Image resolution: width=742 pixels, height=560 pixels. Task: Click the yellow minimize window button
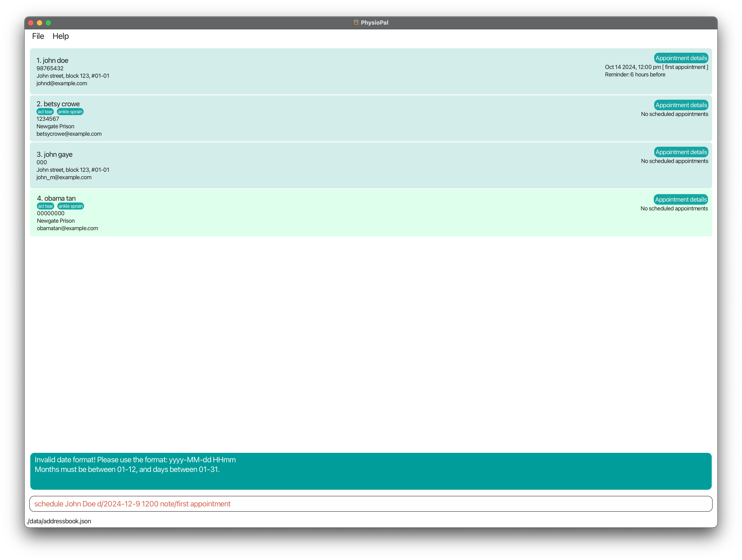tap(40, 23)
